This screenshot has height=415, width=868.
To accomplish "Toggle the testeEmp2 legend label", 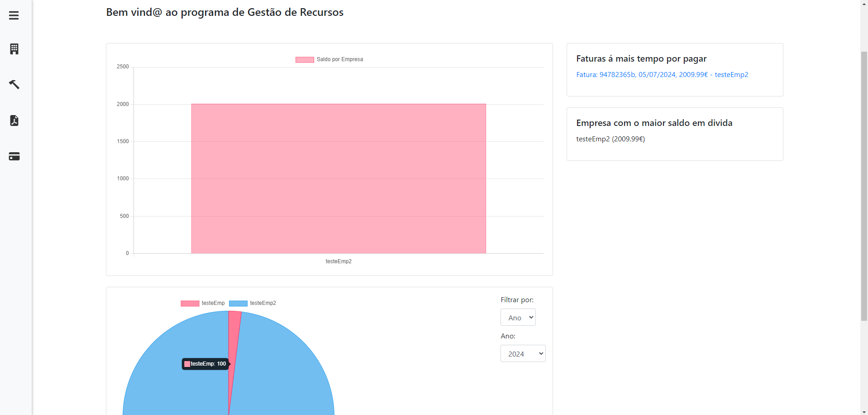I will (262, 303).
